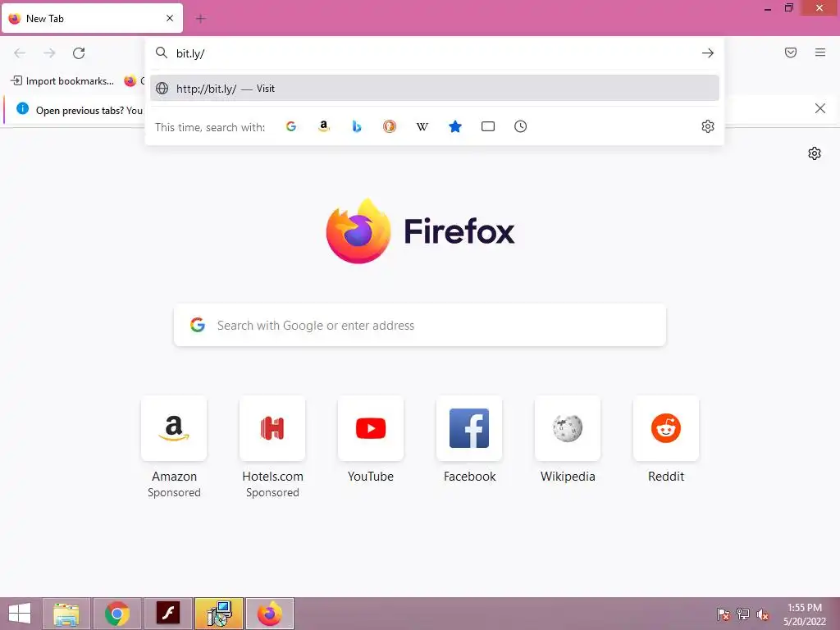Viewport: 840px width, 630px height.
Task: Click the taskbar clock showing 1:55 PM
Action: [805, 614]
